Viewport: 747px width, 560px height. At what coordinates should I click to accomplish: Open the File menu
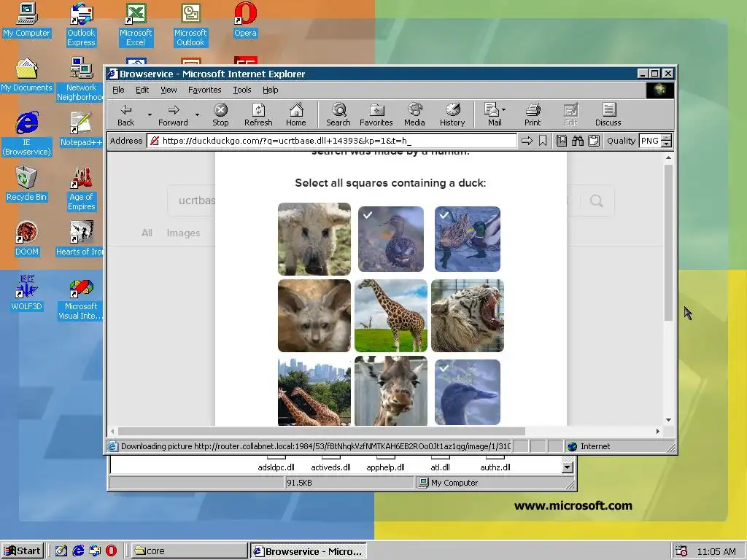pyautogui.click(x=118, y=90)
